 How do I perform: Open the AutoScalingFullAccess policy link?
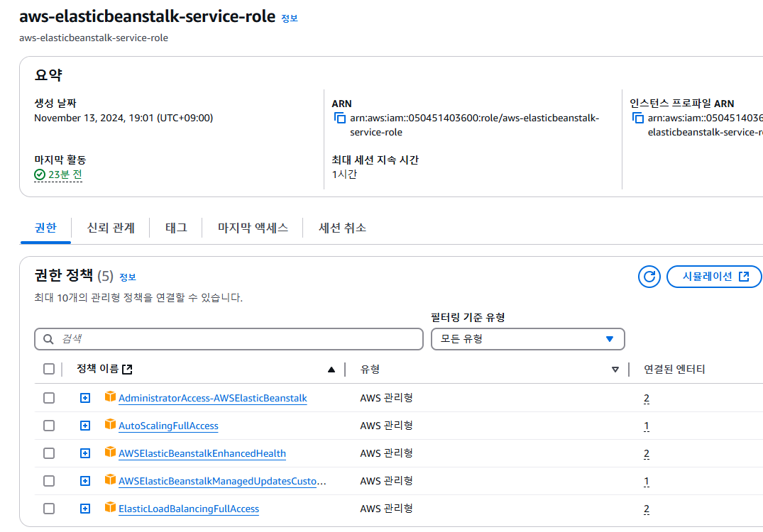pos(168,426)
